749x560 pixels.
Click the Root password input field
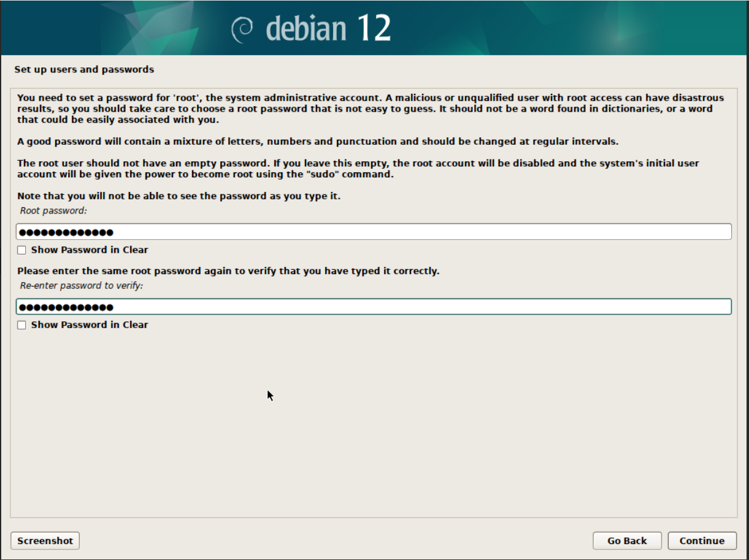tap(374, 232)
